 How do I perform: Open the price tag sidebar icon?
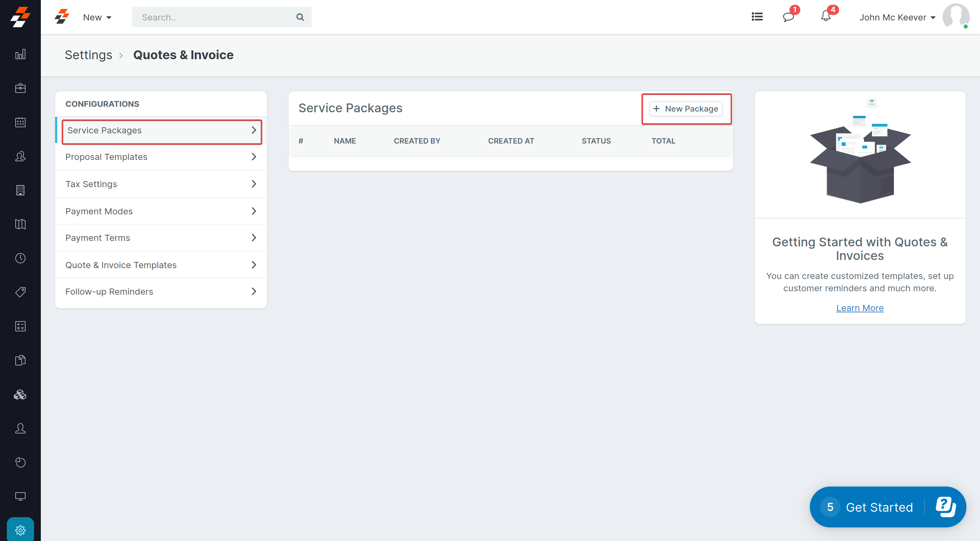(20, 292)
